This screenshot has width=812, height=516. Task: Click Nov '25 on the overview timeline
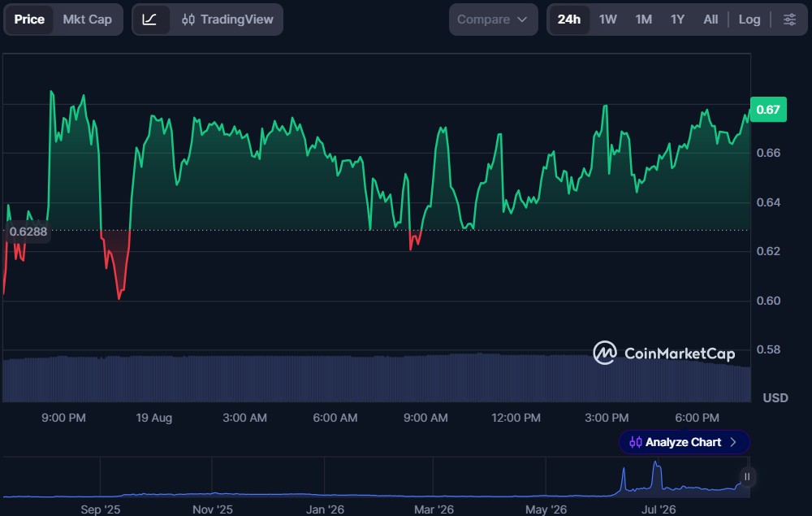212,509
